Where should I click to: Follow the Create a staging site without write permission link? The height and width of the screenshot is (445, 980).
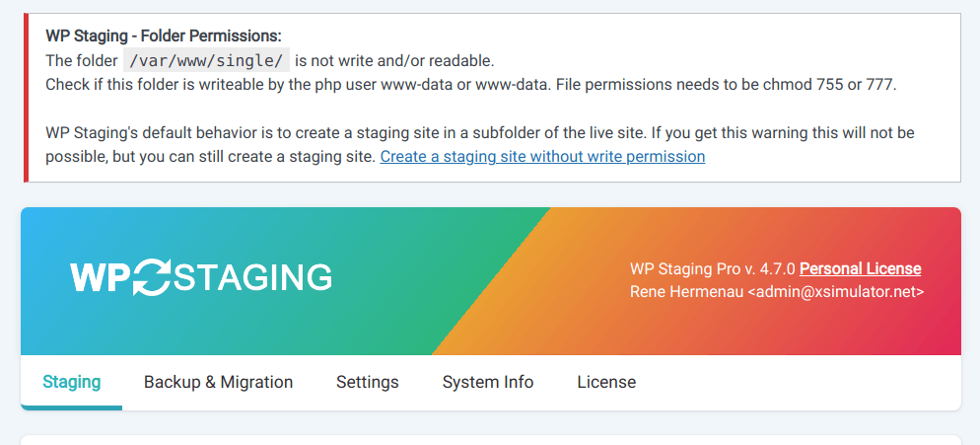pyautogui.click(x=542, y=157)
